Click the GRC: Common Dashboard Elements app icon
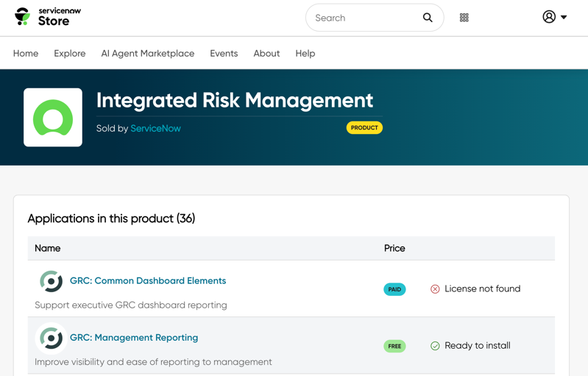Image resolution: width=588 pixels, height=376 pixels. pyautogui.click(x=52, y=281)
